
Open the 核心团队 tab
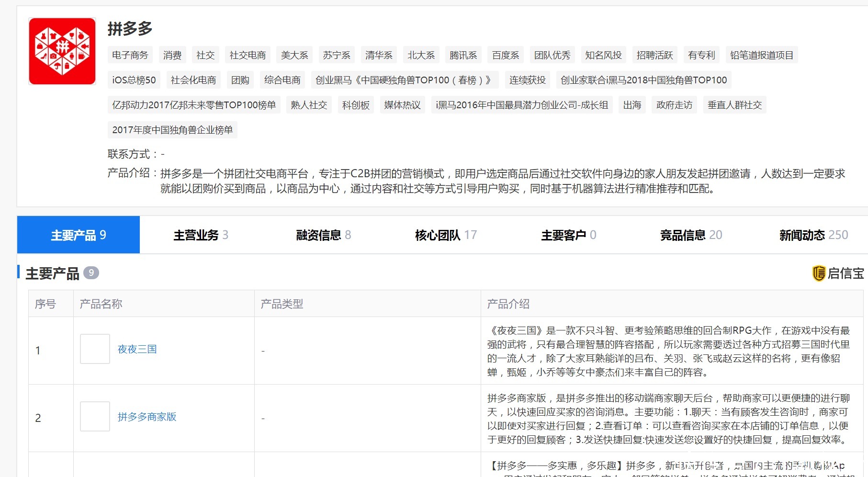(446, 235)
